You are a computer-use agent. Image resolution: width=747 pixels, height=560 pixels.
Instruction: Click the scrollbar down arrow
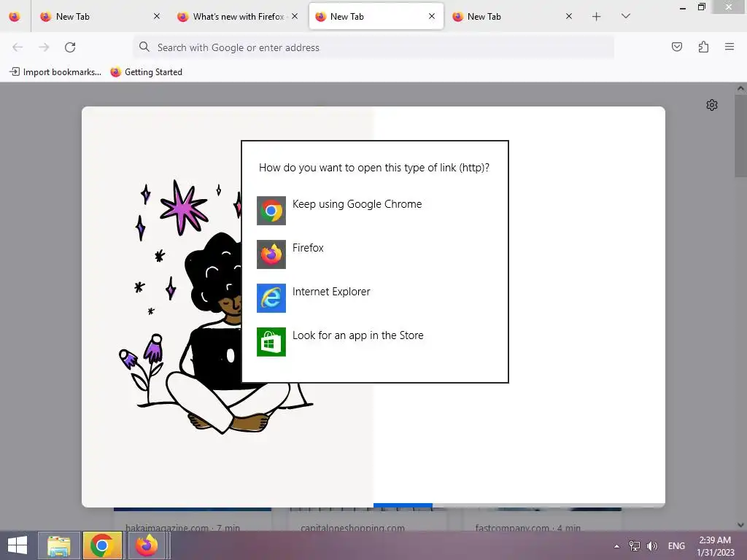(740, 525)
